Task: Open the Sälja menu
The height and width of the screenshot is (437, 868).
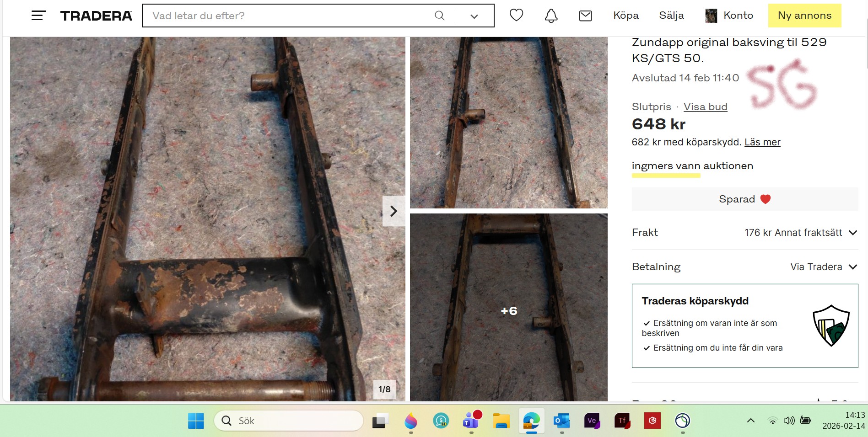Action: tap(671, 16)
